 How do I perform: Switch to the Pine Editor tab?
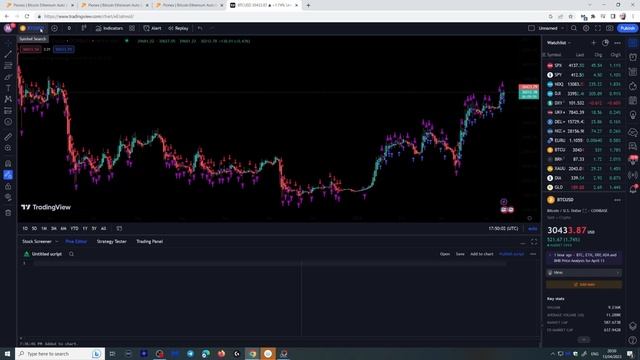pyautogui.click(x=76, y=242)
